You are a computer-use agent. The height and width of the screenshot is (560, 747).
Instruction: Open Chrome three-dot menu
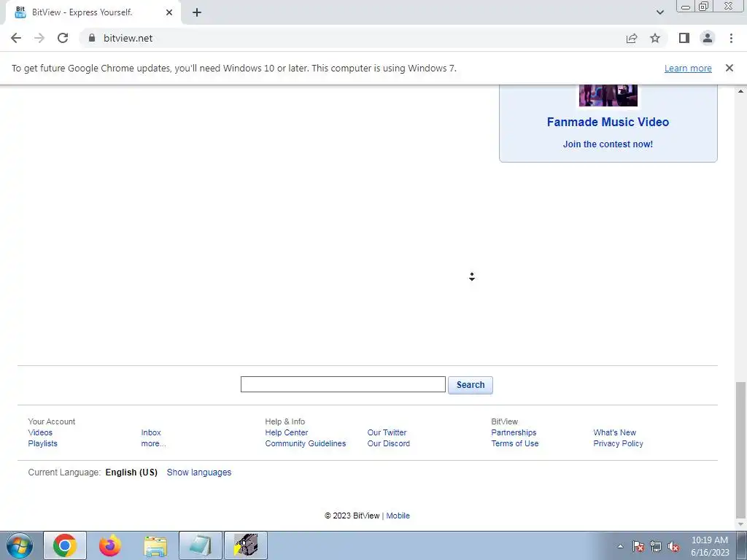731,38
